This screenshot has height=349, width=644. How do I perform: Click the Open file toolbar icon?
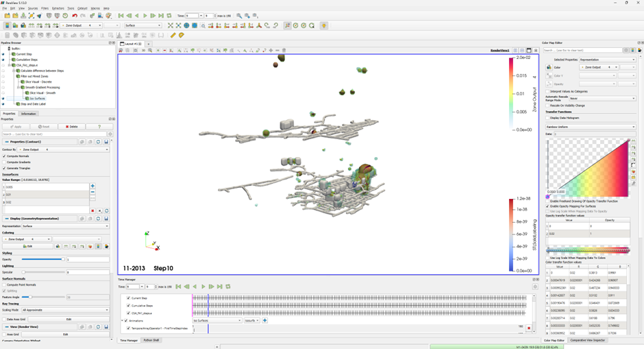click(x=8, y=16)
